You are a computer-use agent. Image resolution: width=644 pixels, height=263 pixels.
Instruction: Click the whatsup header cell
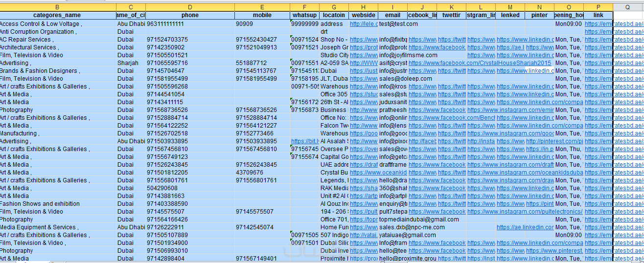tap(304, 15)
